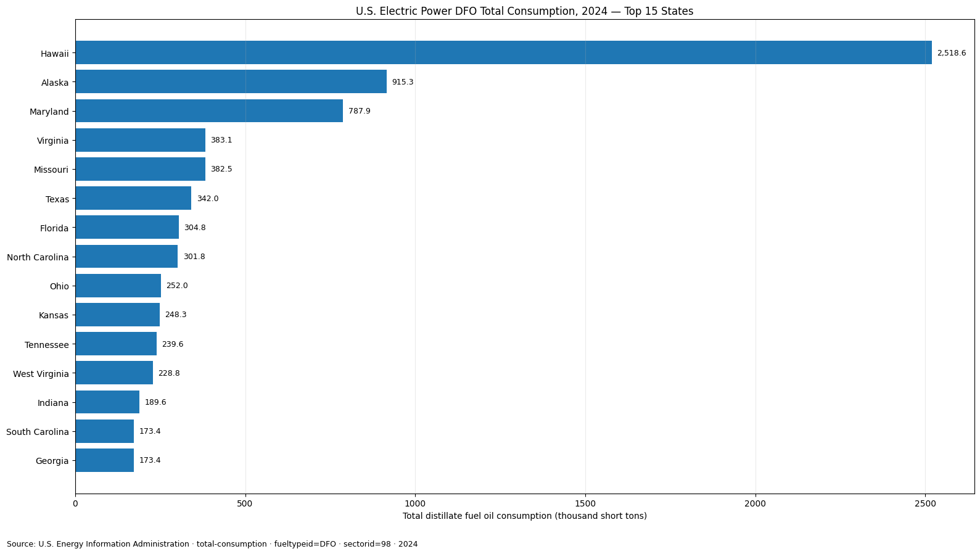The image size is (980, 554).
Task: Click the value label '915.3'
Action: tap(403, 82)
